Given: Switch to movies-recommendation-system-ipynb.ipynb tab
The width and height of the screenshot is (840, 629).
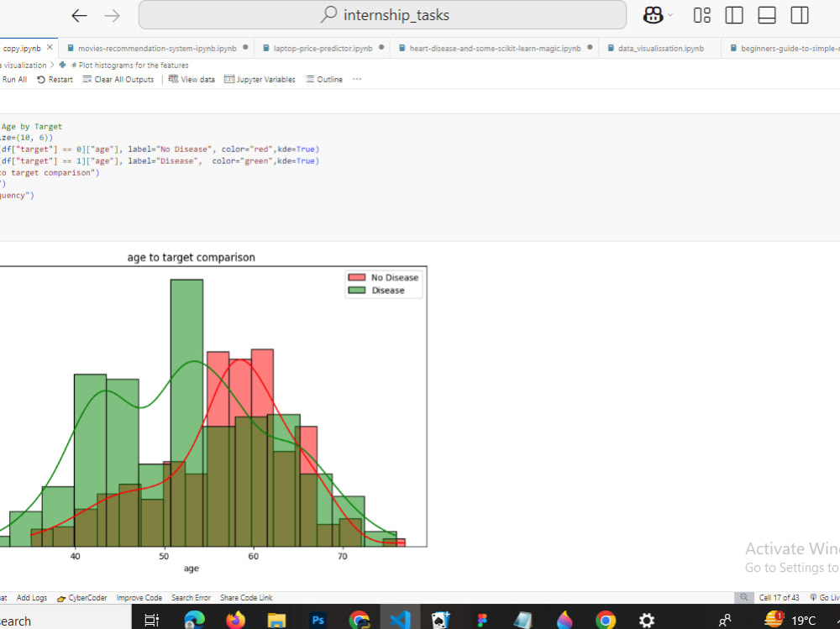Looking at the screenshot, I should pyautogui.click(x=157, y=48).
